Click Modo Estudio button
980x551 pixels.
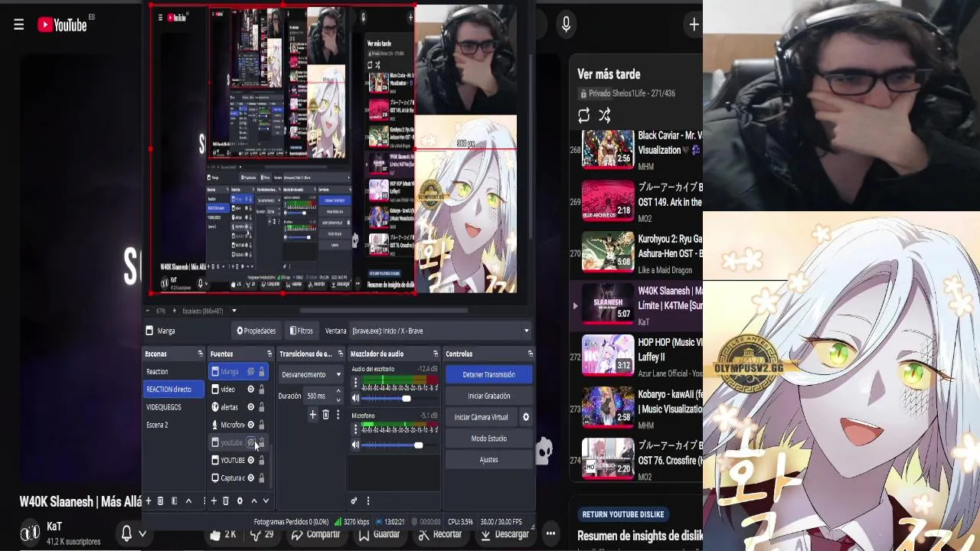[x=488, y=439]
